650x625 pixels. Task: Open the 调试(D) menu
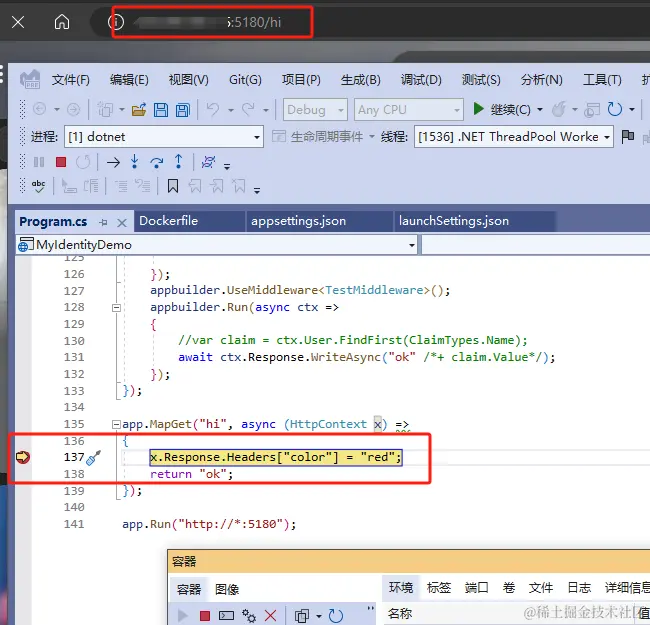point(421,80)
